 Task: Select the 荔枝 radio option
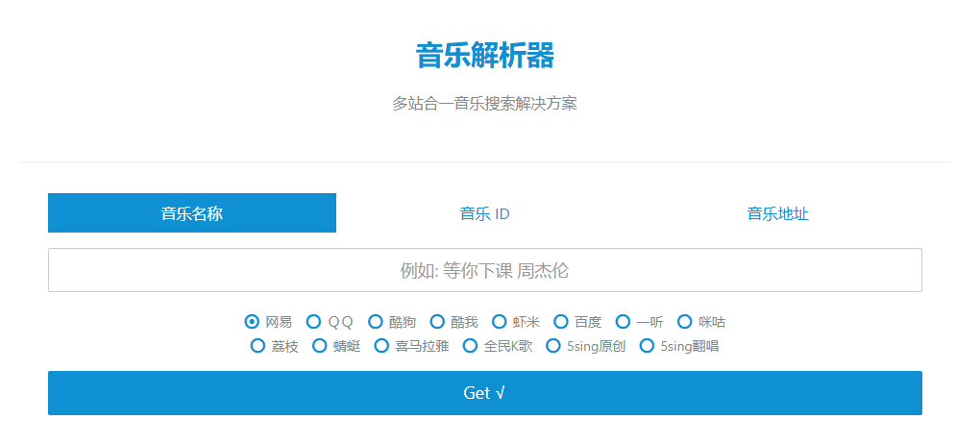[257, 346]
